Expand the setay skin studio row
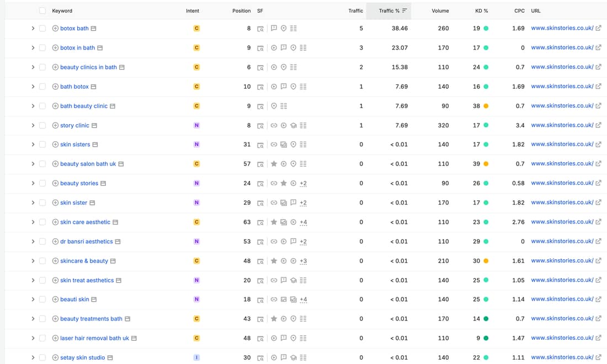The width and height of the screenshot is (607, 364). (33, 357)
